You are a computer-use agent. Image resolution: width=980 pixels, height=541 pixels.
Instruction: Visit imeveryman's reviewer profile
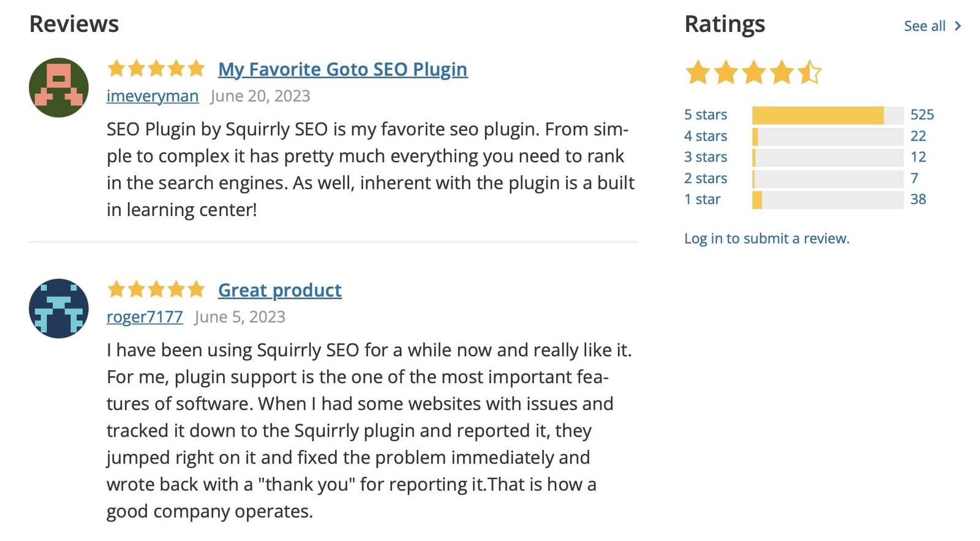(152, 95)
